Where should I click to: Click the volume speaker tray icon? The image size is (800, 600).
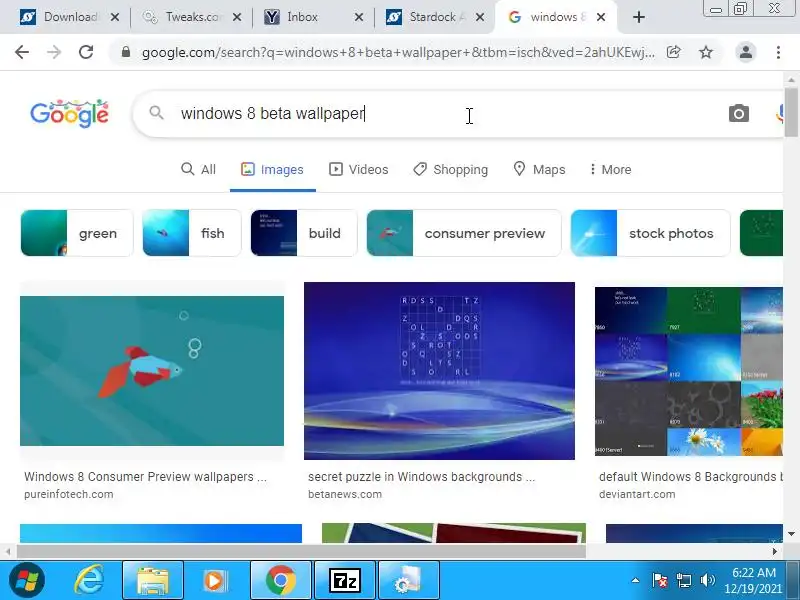point(707,580)
